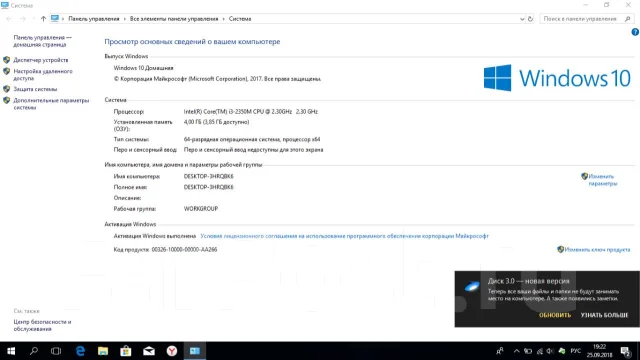Click the network icon in system tray
The image size is (640, 360).
tap(540, 351)
